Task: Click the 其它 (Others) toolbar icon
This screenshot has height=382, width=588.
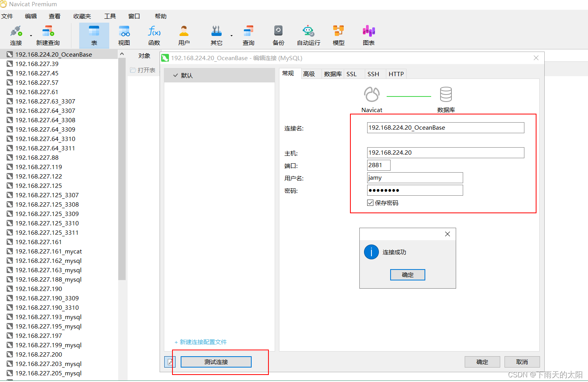Action: [x=217, y=31]
